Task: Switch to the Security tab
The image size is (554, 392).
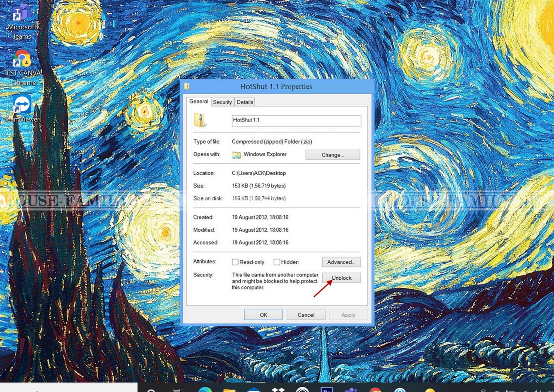Action: [222, 102]
